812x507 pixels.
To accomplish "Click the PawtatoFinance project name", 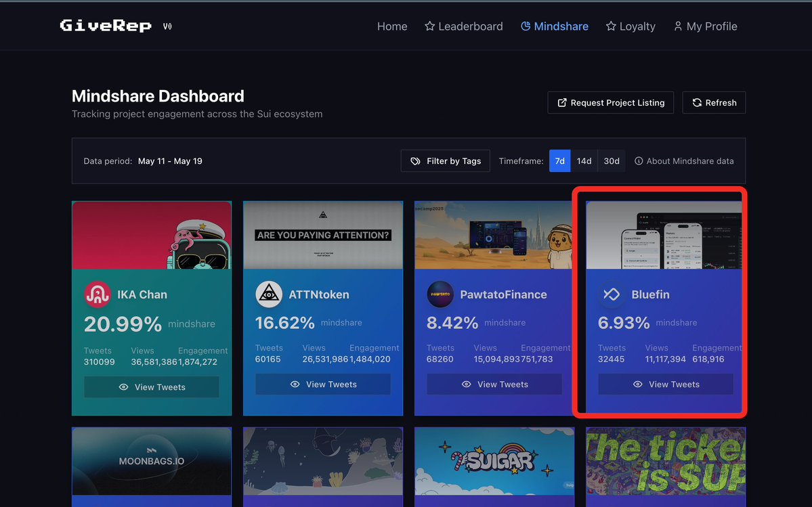I will coord(503,294).
